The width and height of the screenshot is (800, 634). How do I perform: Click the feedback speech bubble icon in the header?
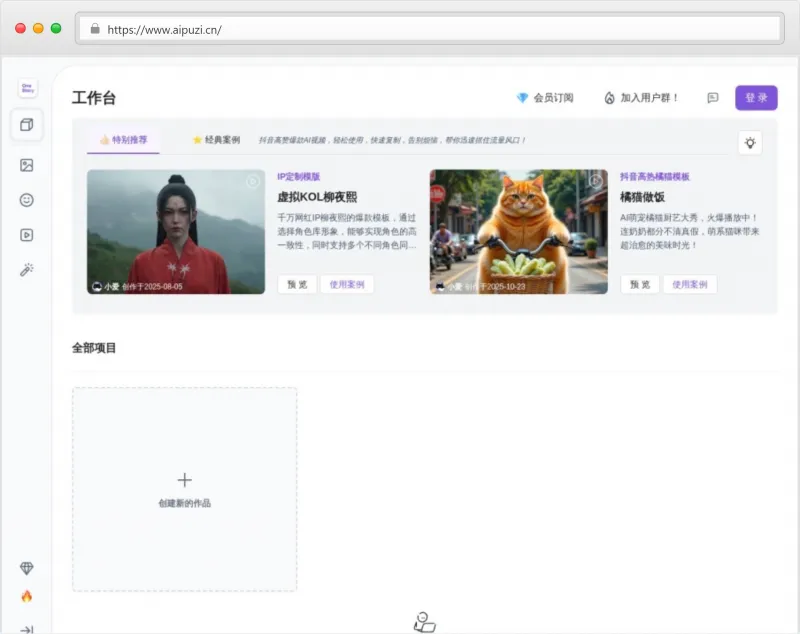713,98
